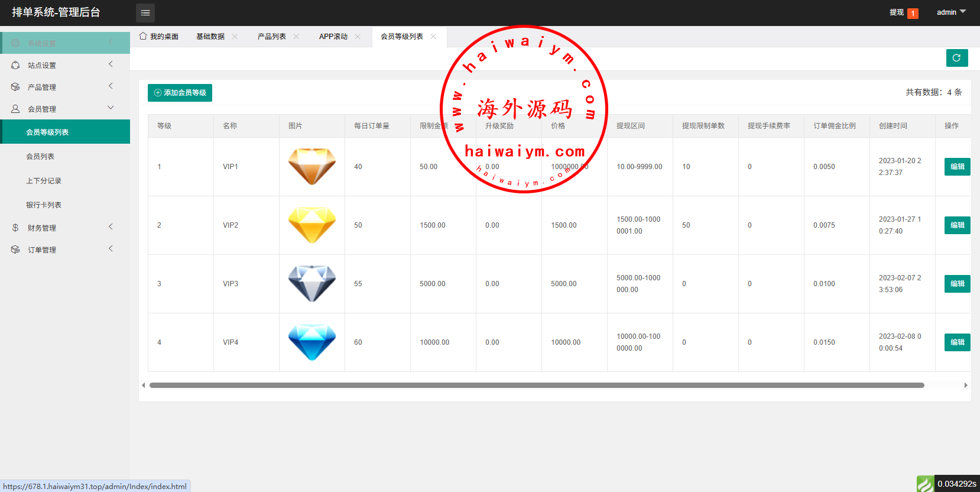Switch to the 产品列表 tab
Viewport: 980px width, 492px height.
(x=271, y=37)
